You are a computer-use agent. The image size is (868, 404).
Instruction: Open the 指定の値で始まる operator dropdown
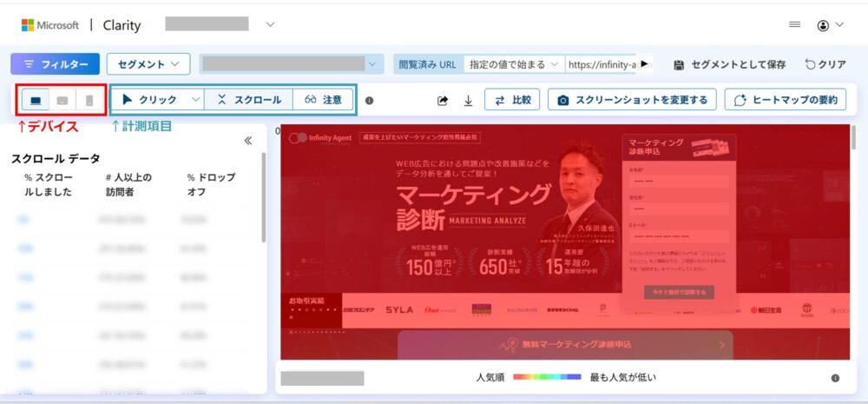[514, 64]
